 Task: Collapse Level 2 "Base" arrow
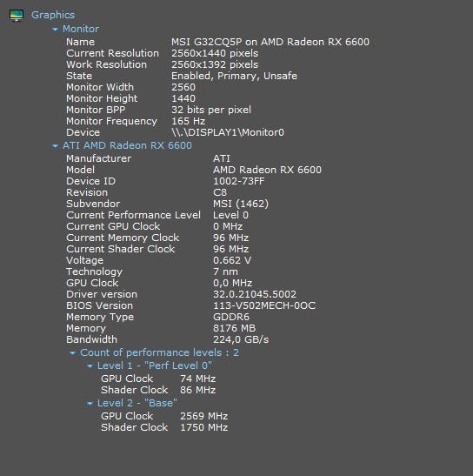tap(90, 404)
